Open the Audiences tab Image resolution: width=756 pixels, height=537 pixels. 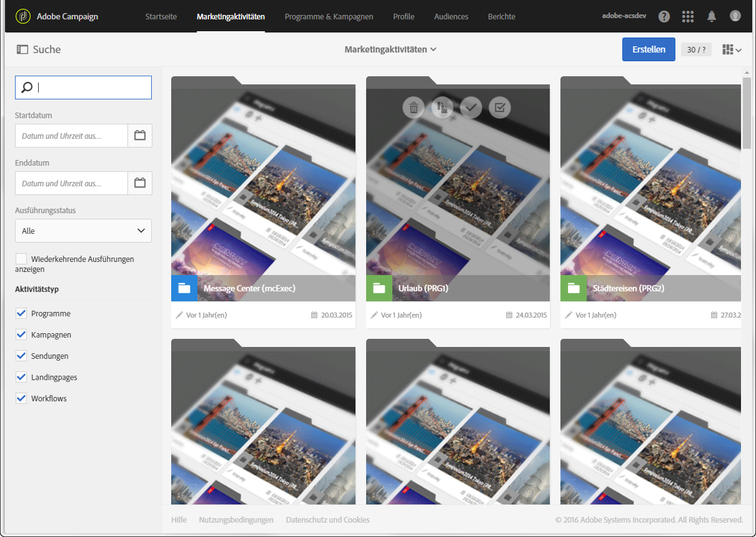coord(451,17)
